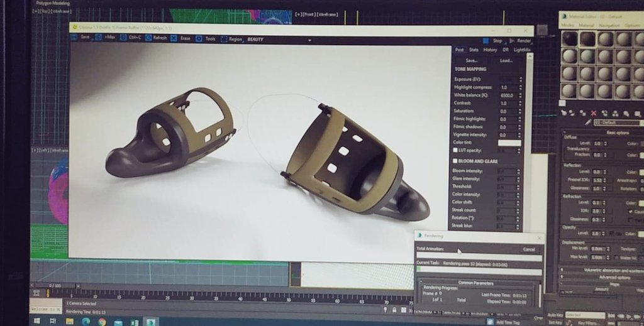Open the Tools icon in frame buffer

pos(199,38)
